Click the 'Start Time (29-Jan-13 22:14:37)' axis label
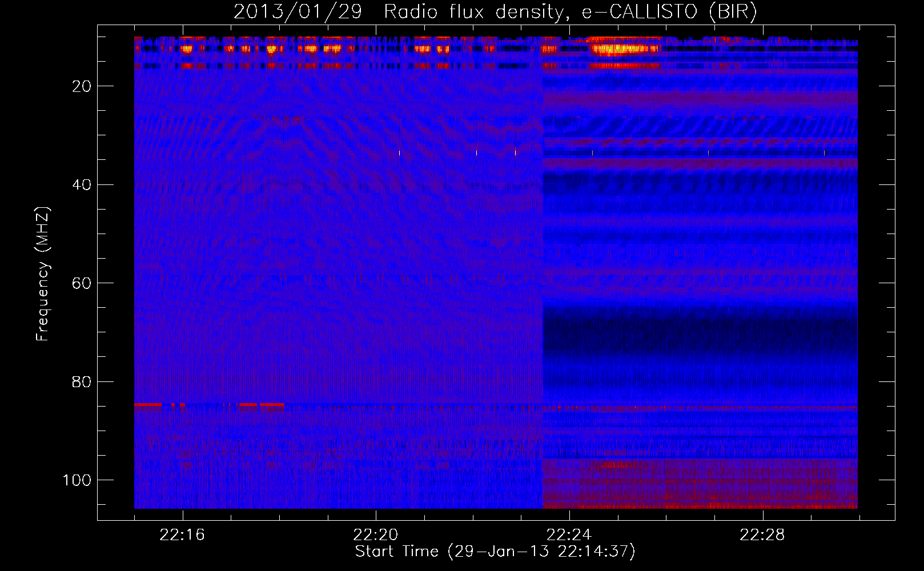Viewport: 924px width, 571px height. tap(495, 552)
